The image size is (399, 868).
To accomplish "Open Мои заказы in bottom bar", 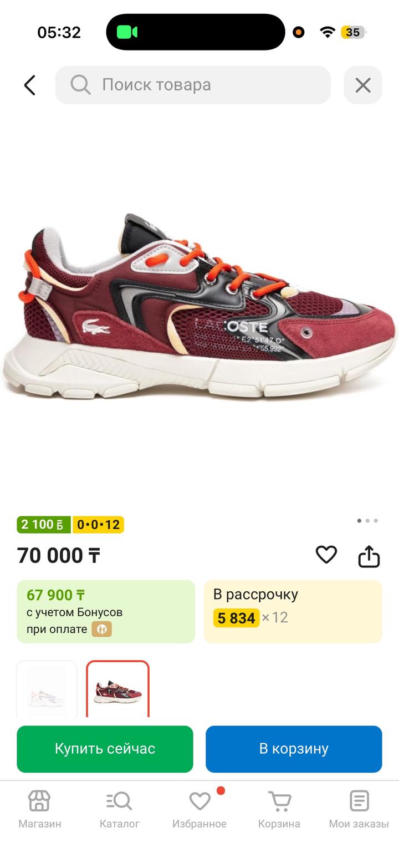I will tap(359, 809).
